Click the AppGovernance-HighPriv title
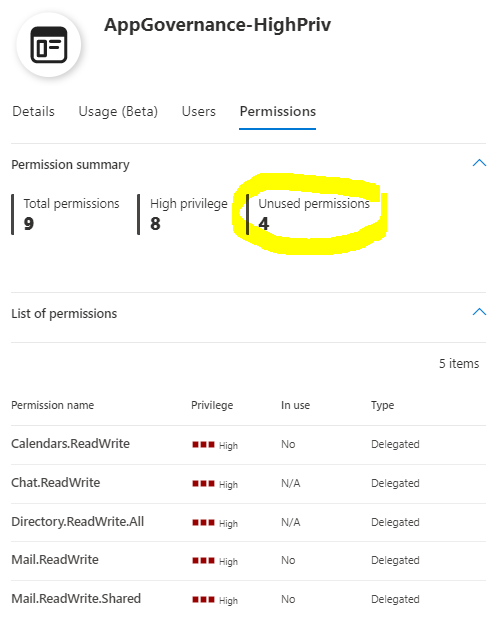This screenshot has width=492, height=617. point(218,25)
